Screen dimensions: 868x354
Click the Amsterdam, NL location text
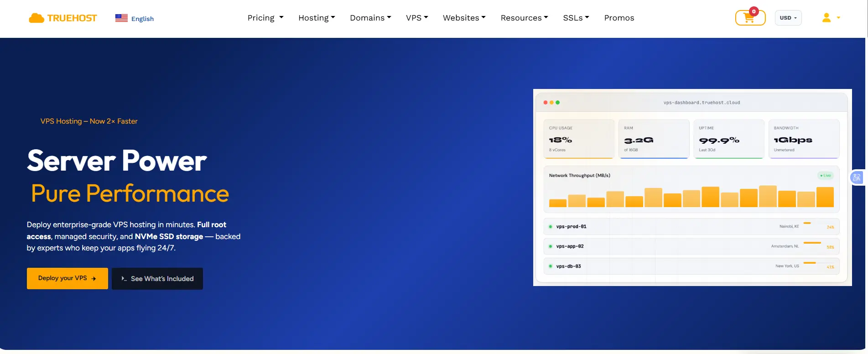tap(785, 246)
